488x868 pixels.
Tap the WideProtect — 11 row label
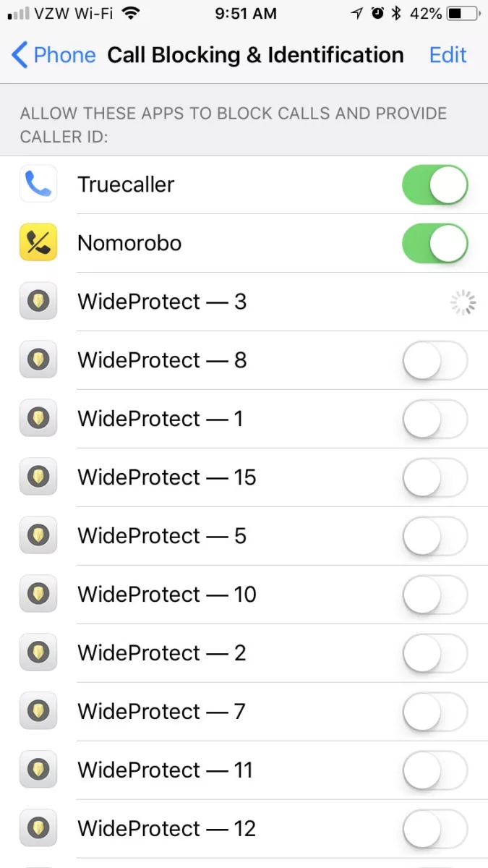pyautogui.click(x=165, y=771)
